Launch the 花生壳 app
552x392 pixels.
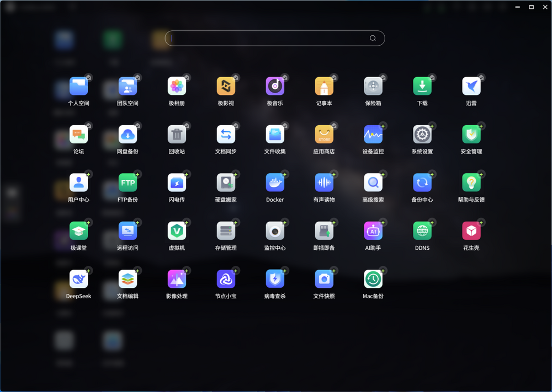(471, 230)
